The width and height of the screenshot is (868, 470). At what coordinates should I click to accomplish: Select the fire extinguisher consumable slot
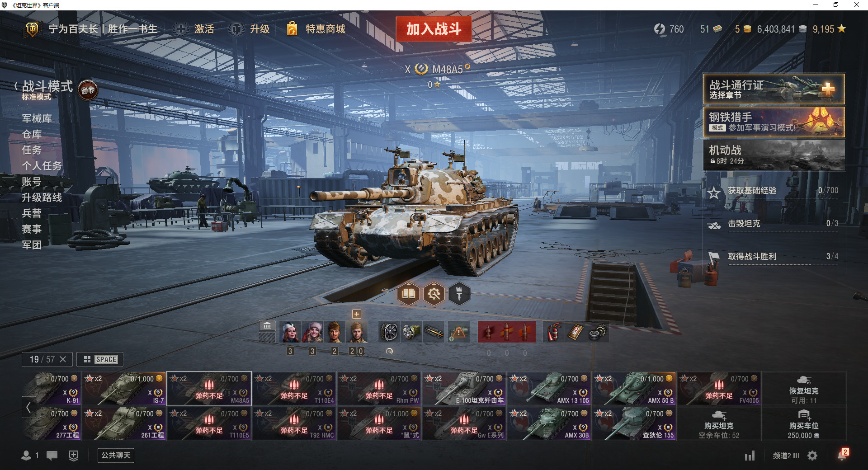point(553,332)
